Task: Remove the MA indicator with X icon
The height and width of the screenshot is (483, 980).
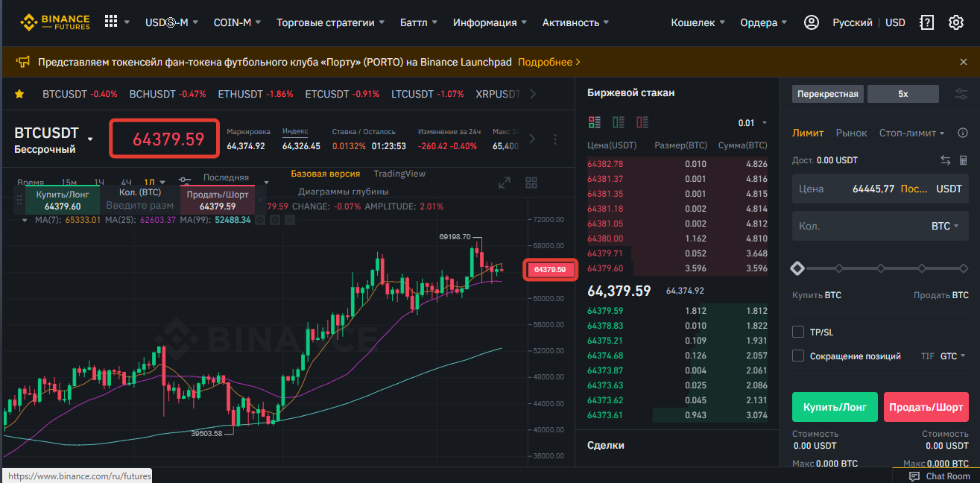Action: 290,220
